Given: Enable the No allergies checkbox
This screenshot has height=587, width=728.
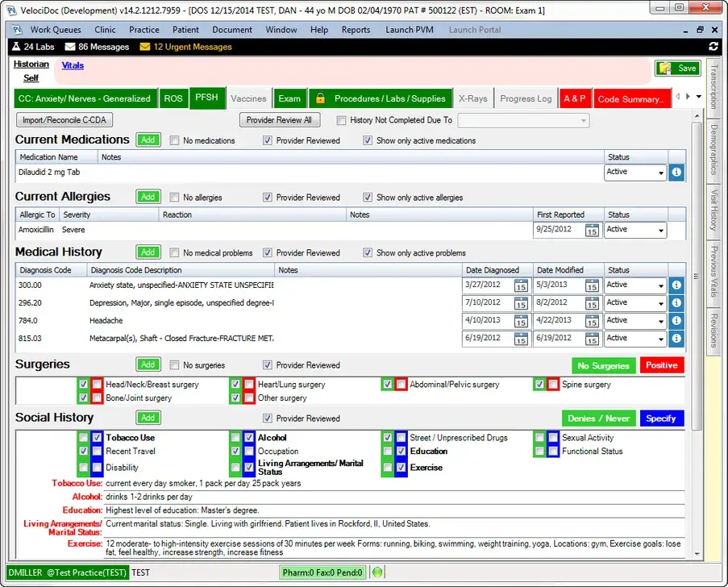Looking at the screenshot, I should coord(174,197).
